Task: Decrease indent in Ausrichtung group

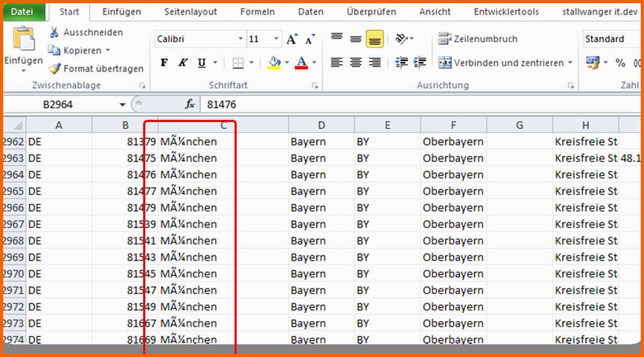Action: 402,63
